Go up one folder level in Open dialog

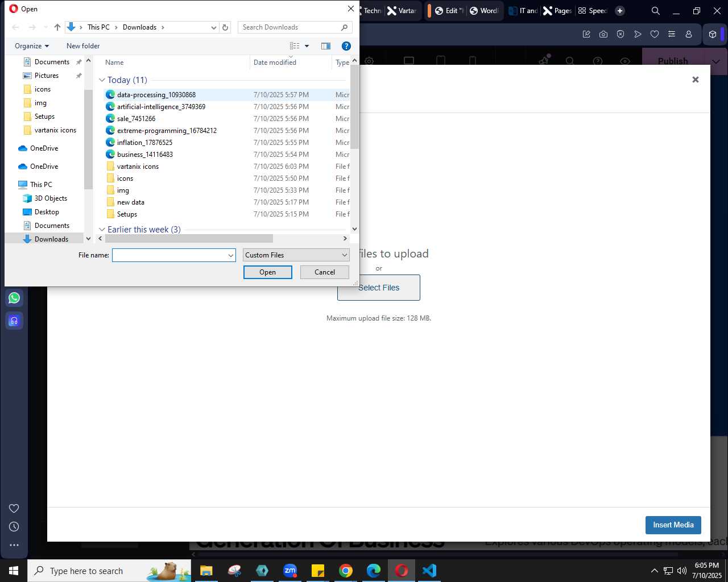57,27
